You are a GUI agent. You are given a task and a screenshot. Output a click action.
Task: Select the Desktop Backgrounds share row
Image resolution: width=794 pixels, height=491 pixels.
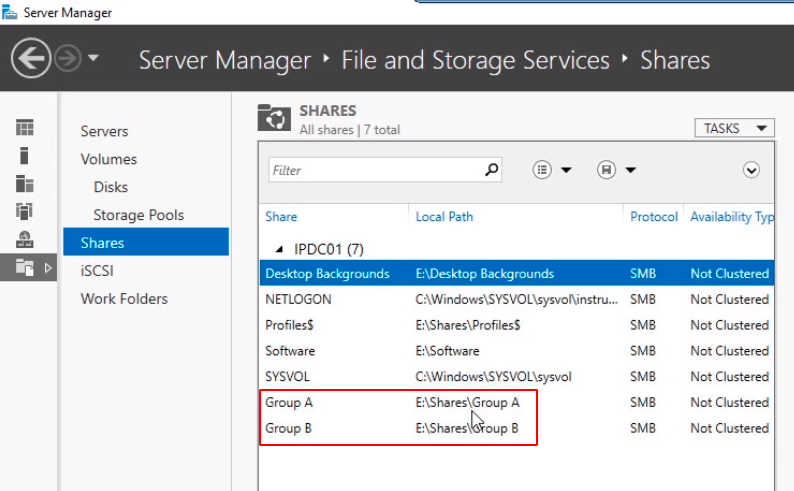click(x=517, y=273)
